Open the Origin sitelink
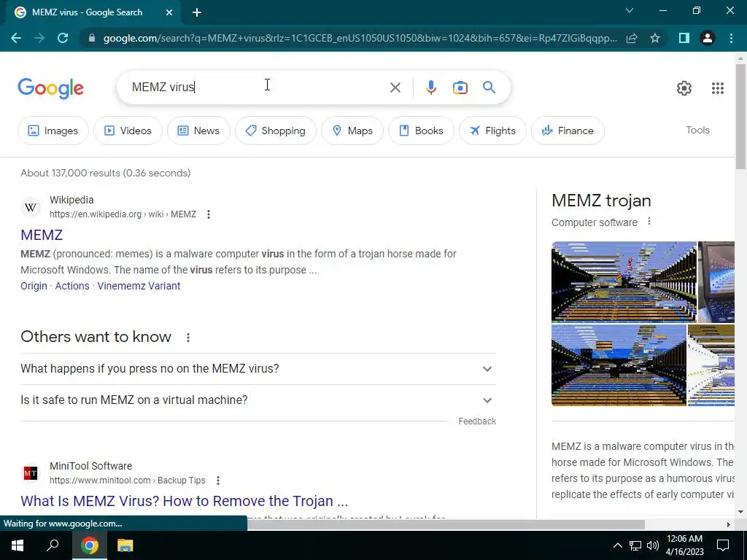The image size is (747, 560). (34, 286)
